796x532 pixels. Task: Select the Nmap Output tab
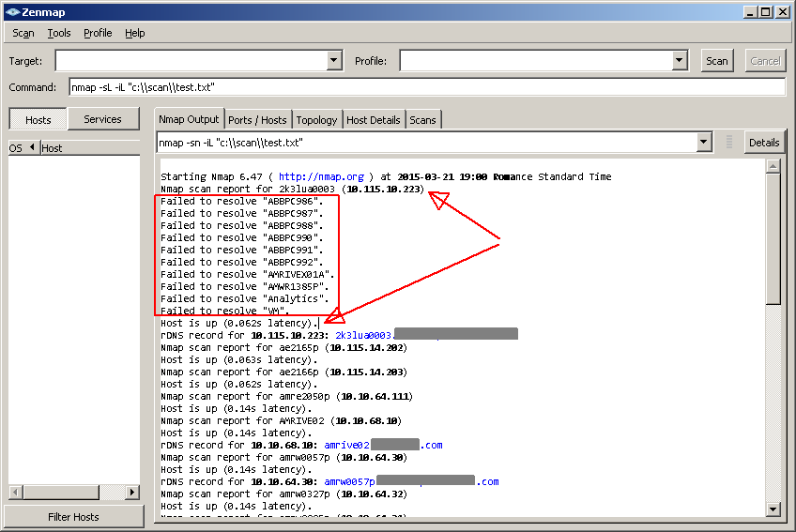[189, 119]
